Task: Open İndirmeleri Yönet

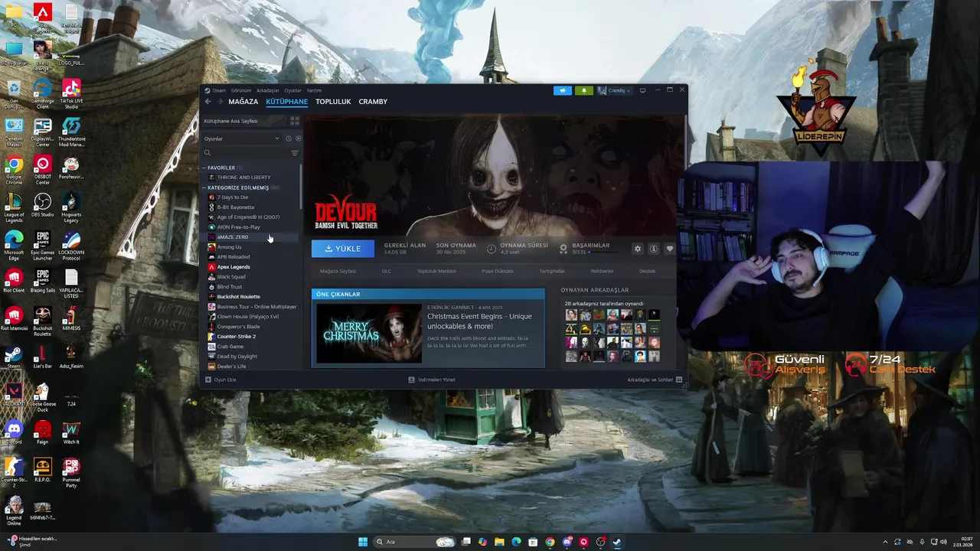Action: click(x=432, y=380)
